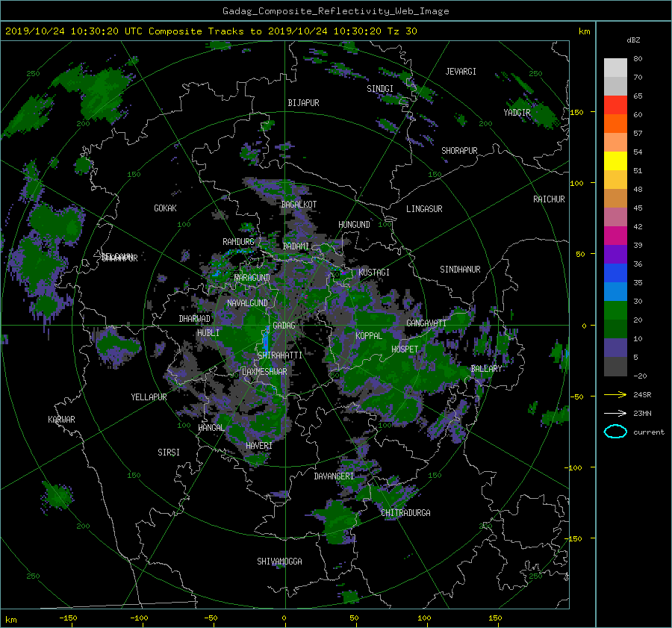The image size is (672, 628).
Task: Click the SHIVAMOGGA city label
Action: click(279, 561)
